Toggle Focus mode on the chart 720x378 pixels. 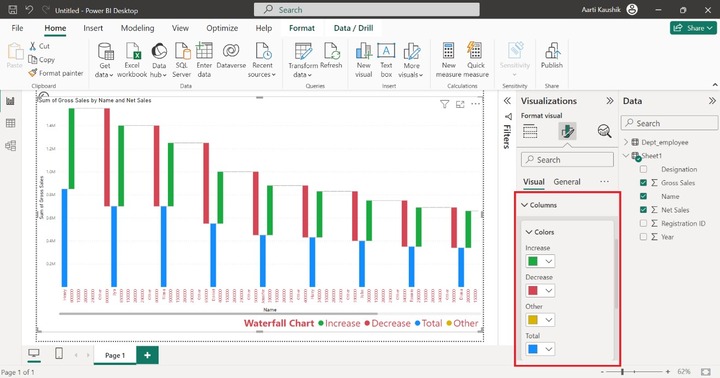pyautogui.click(x=460, y=105)
